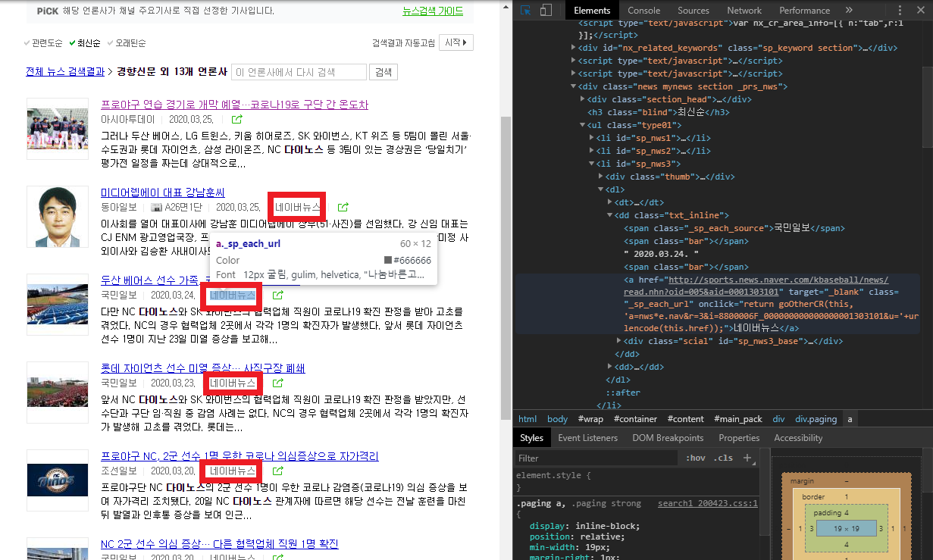Open the 프로야구 NC, 2군 선수 자가격리 article
The height and width of the screenshot is (560, 933).
240,456
